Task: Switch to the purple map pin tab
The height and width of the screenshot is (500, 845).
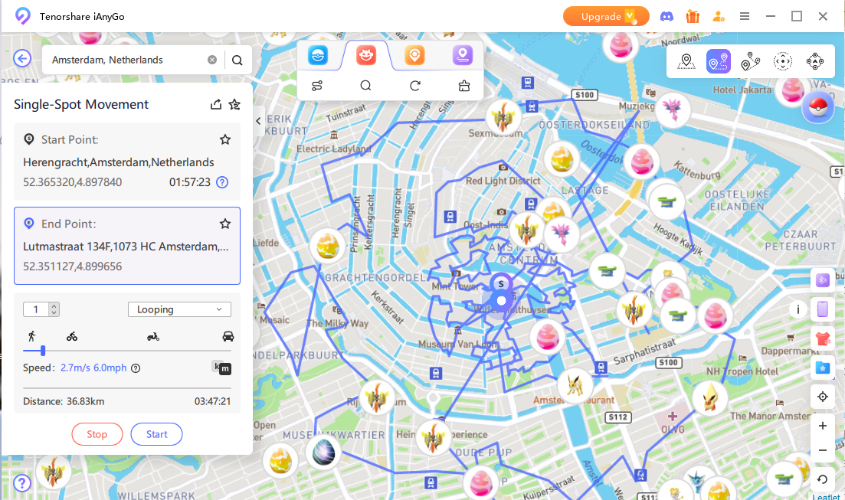Action: point(462,55)
